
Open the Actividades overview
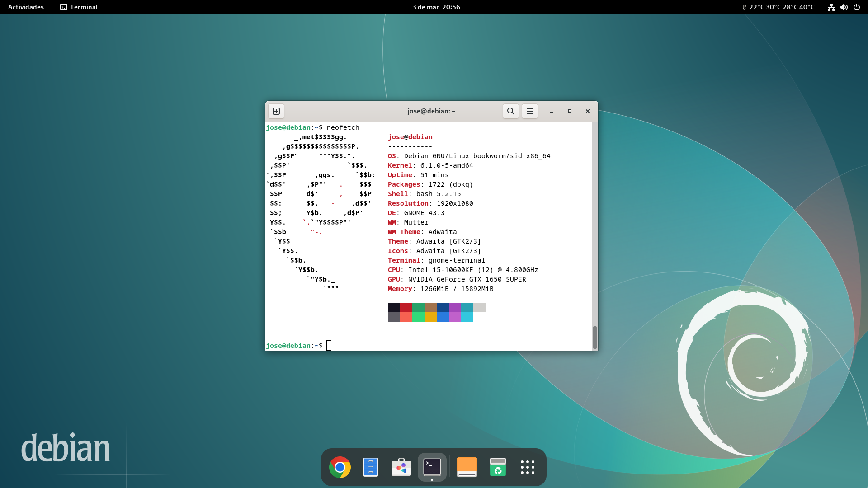(26, 7)
